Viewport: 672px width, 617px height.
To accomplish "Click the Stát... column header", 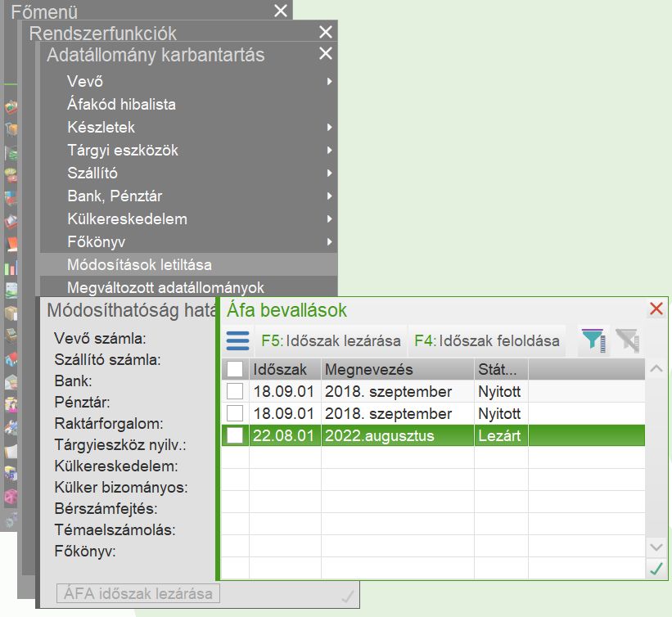I will [501, 369].
